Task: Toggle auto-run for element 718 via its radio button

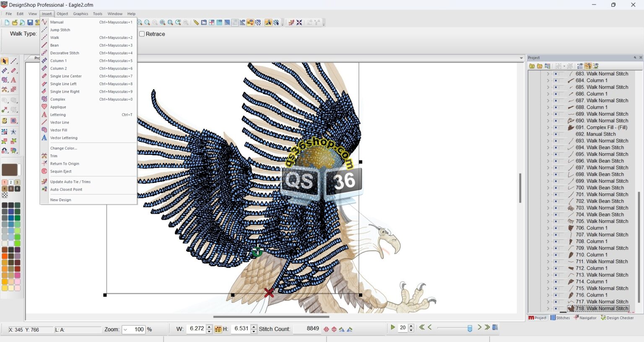Action: pos(555,308)
